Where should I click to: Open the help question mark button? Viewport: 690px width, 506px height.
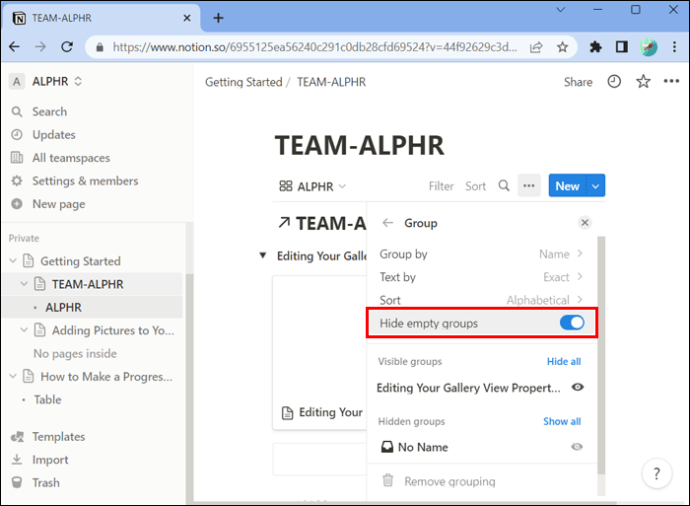pyautogui.click(x=657, y=474)
